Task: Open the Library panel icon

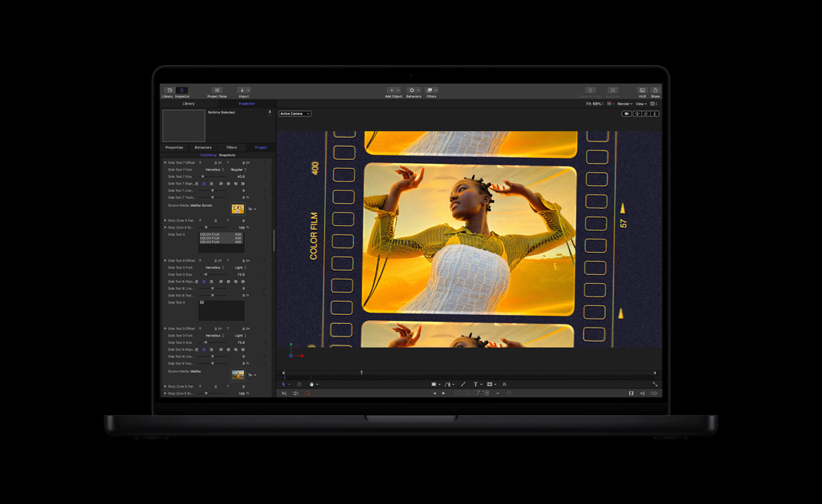Action: coord(169,90)
